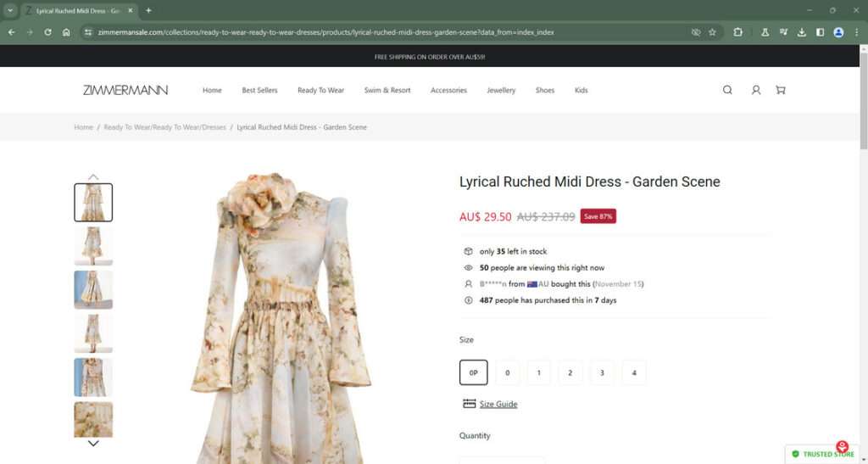
Task: Open the tab search dropdown arrow
Action: (x=10, y=10)
